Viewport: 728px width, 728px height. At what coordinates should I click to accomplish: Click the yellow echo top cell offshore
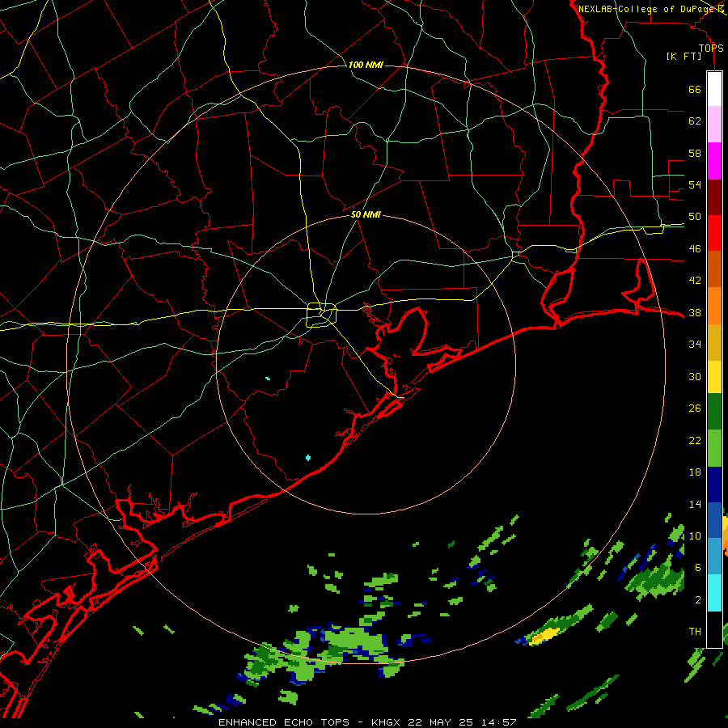click(x=545, y=635)
